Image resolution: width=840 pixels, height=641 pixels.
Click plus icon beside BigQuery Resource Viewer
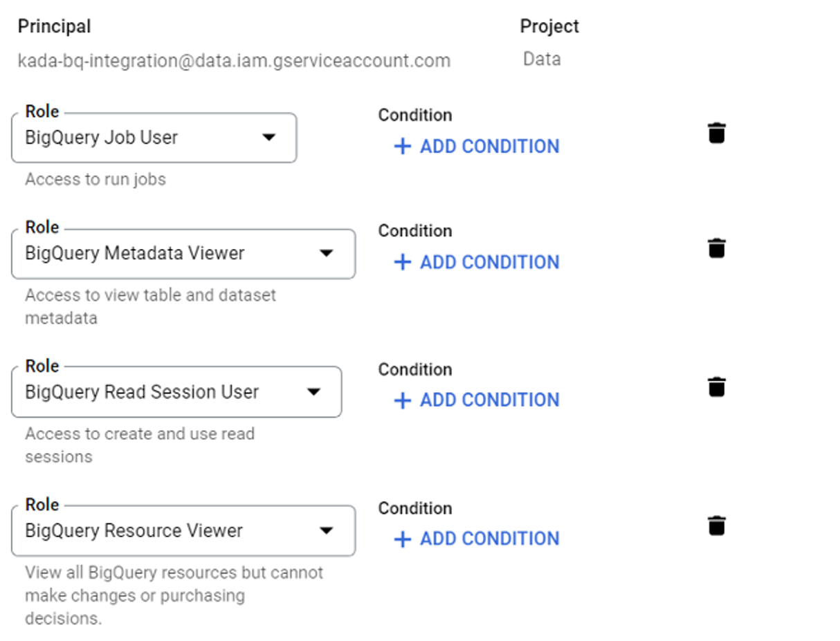402,539
